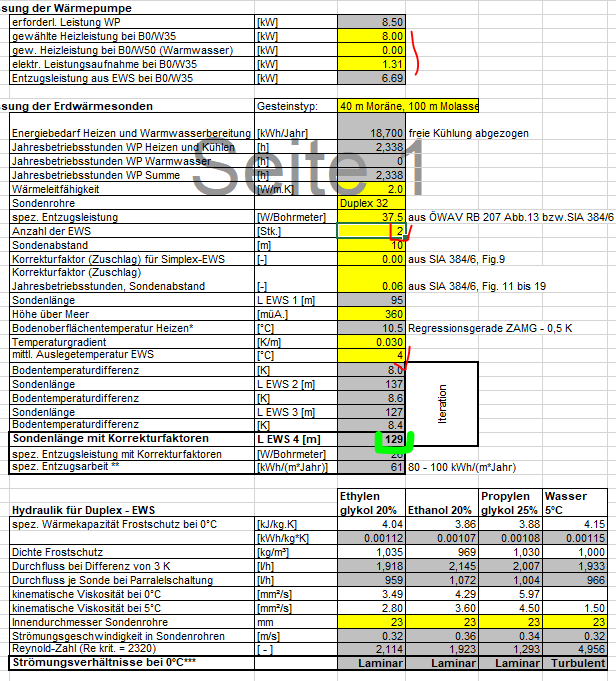Select L EWS 4 result value 129

point(371,439)
